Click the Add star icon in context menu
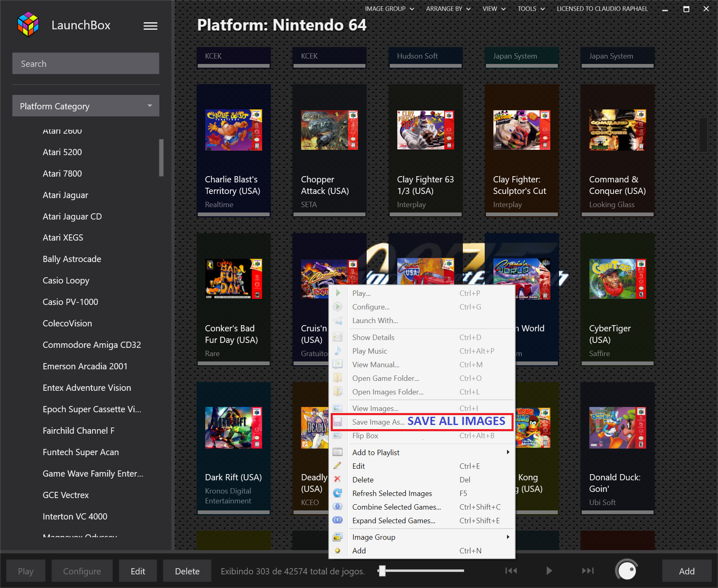Image resolution: width=718 pixels, height=588 pixels. pyautogui.click(x=338, y=550)
